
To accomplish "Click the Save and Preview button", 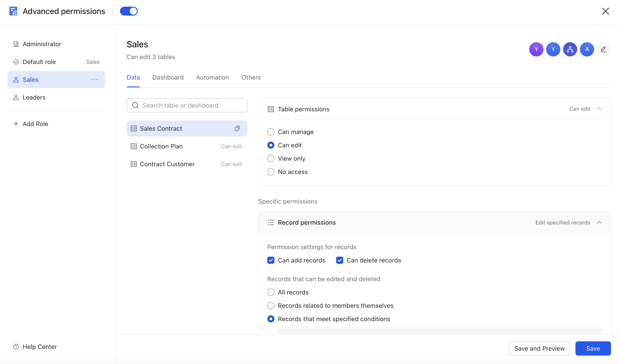I will [539, 348].
